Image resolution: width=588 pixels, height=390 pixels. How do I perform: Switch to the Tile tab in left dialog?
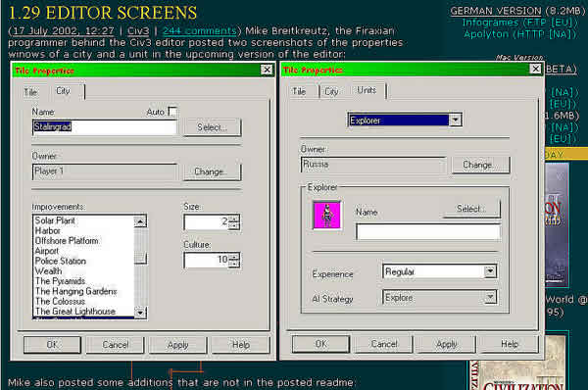(x=30, y=92)
